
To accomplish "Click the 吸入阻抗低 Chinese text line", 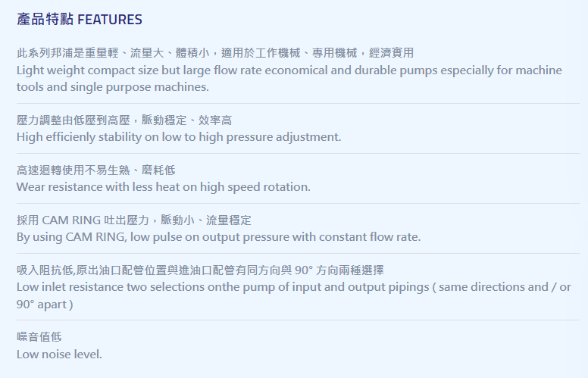I will click(x=200, y=270).
